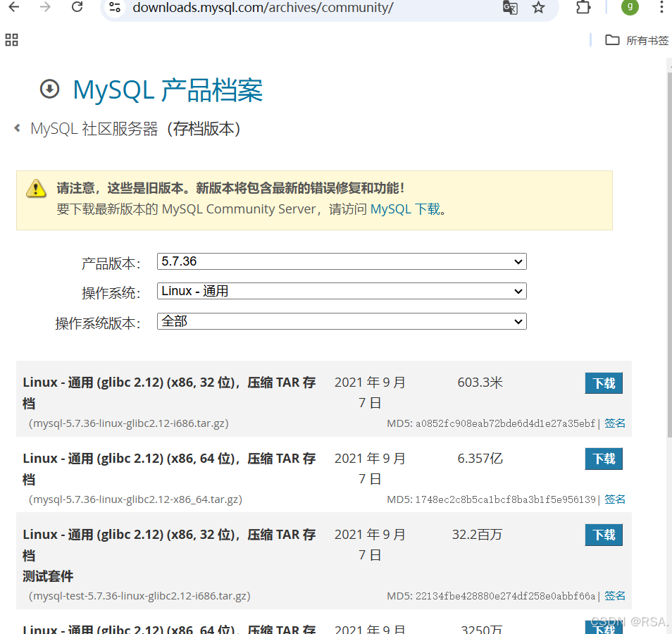
Task: Click the MySQL 产品档案 page title
Action: tap(168, 90)
